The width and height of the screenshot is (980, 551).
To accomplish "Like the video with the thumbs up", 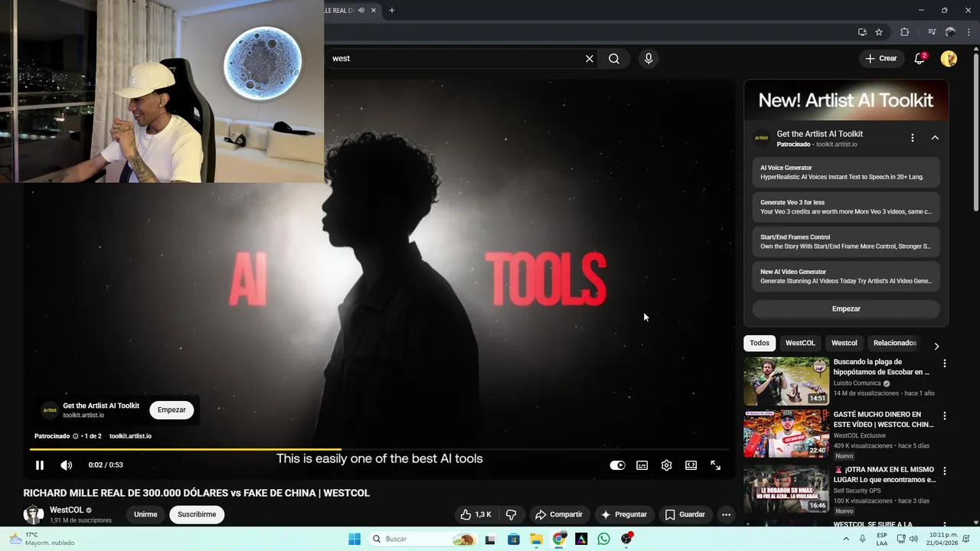I will (475, 514).
